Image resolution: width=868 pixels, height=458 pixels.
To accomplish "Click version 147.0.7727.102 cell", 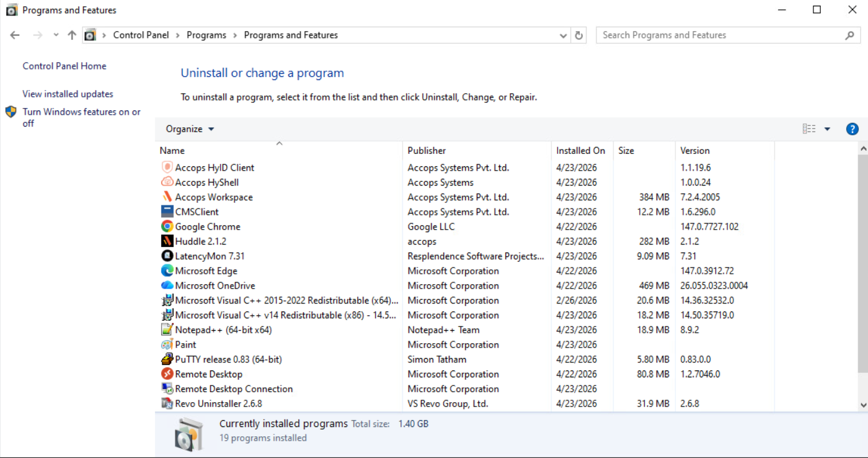I will 709,227.
